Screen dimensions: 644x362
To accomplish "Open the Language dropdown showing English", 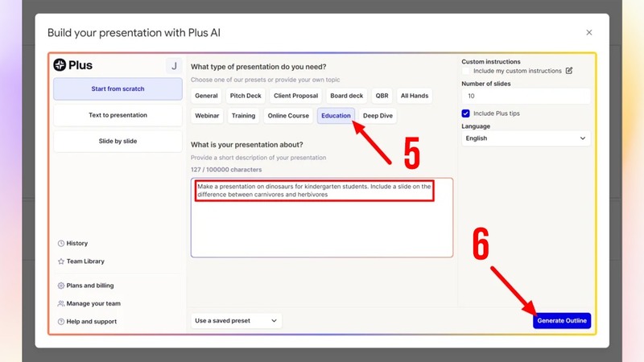I will (526, 138).
